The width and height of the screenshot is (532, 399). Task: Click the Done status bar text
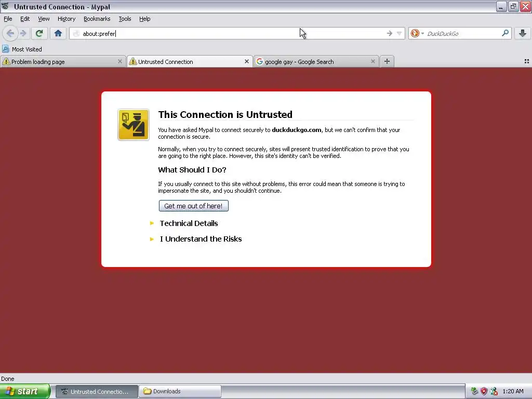(8, 379)
